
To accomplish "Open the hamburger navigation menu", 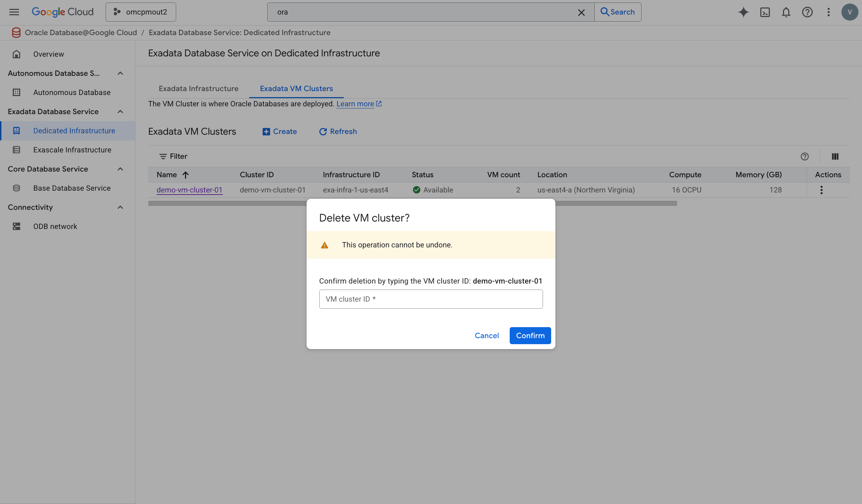I will 14,12.
